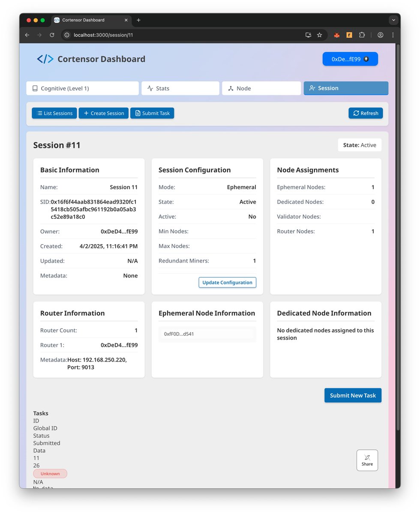Click the Mode value Ephemeral

(x=242, y=187)
